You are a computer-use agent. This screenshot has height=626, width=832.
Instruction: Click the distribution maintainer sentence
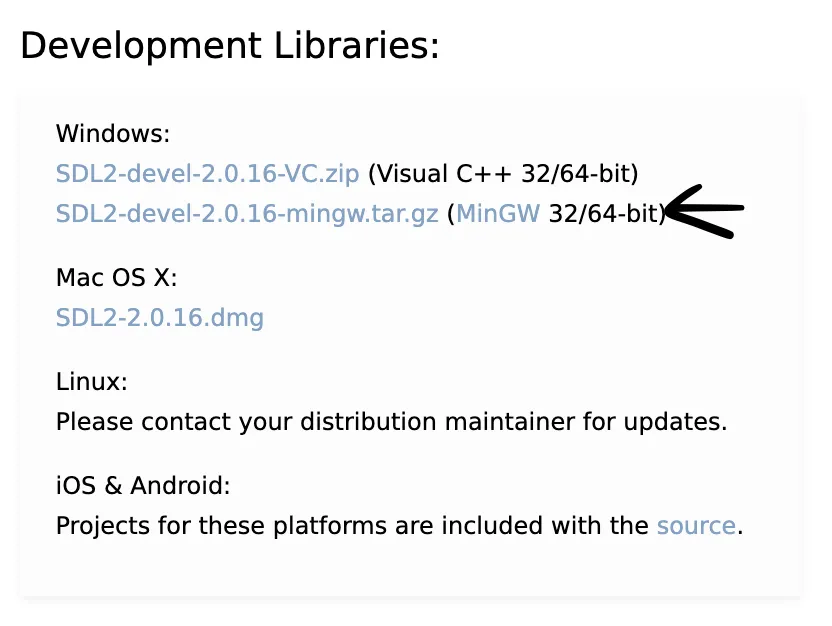(x=392, y=422)
